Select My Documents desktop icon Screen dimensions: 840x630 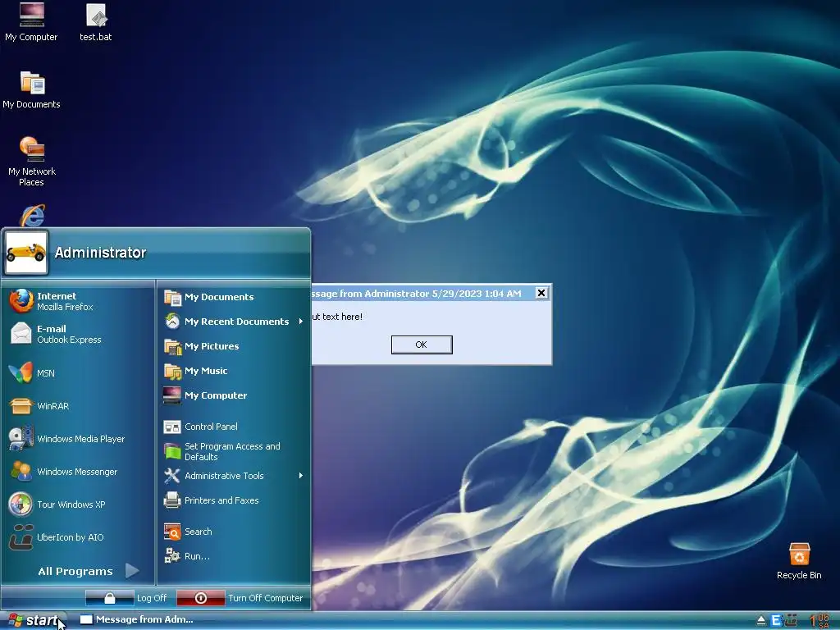pyautogui.click(x=31, y=90)
